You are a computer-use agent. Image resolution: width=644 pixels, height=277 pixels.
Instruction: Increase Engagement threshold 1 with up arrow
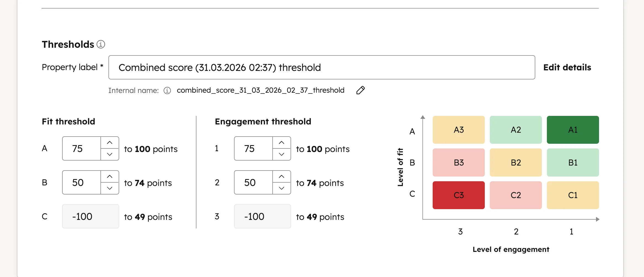[281, 142]
